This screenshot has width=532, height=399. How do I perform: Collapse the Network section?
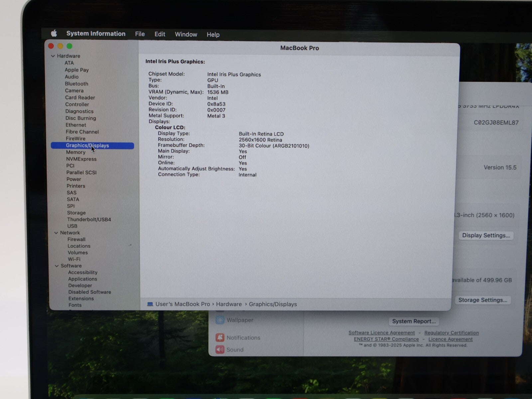[x=56, y=233]
